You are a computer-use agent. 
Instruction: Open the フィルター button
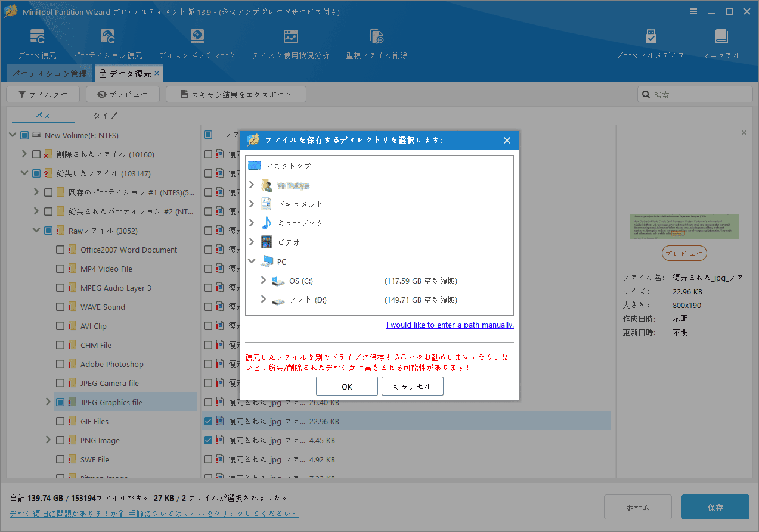tap(42, 94)
